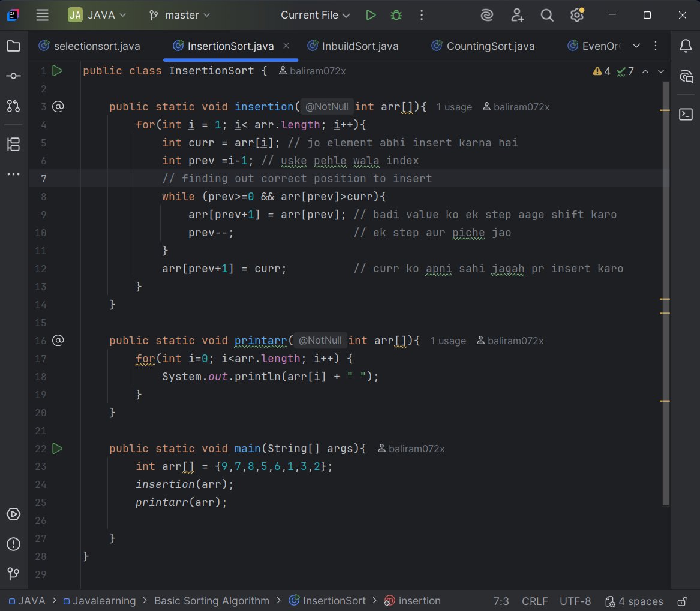Expand the Current File run configuration
The width and height of the screenshot is (700, 611).
[x=315, y=15]
